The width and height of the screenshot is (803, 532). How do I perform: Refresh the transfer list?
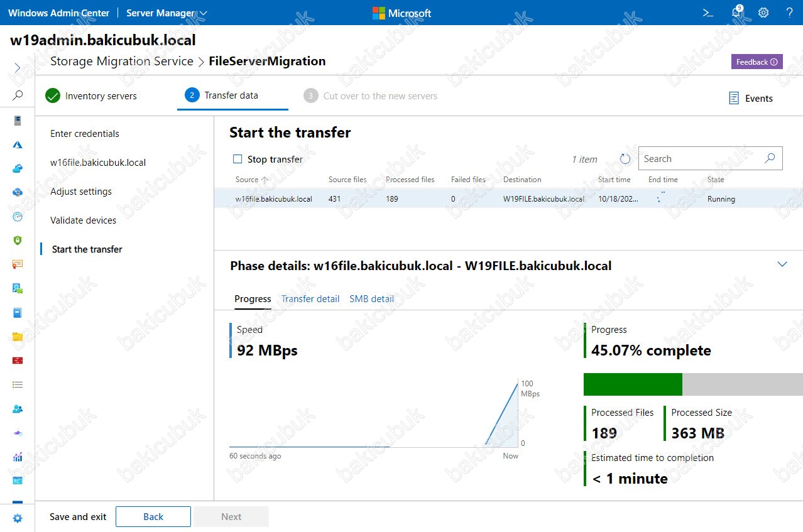(x=625, y=159)
